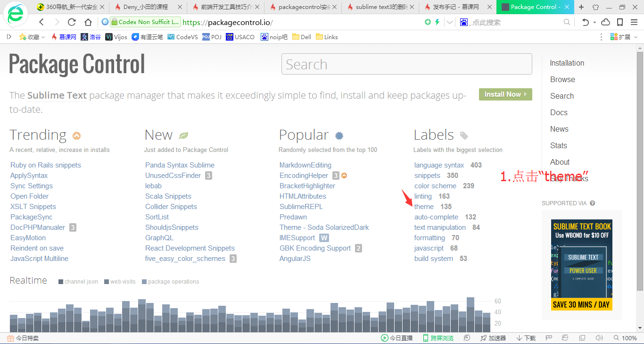644x344 pixels.
Task: Open the Links bookmarks folder
Action: click(327, 37)
